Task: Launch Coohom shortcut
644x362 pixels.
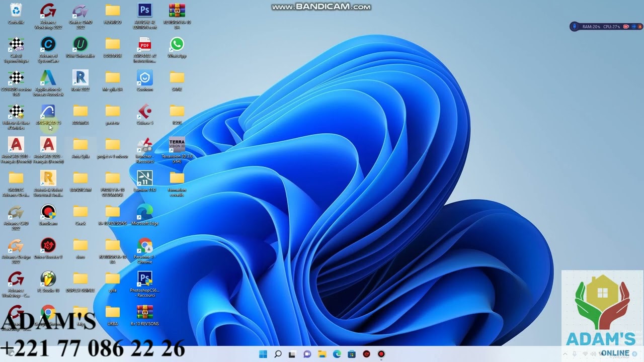Action: pyautogui.click(x=145, y=81)
